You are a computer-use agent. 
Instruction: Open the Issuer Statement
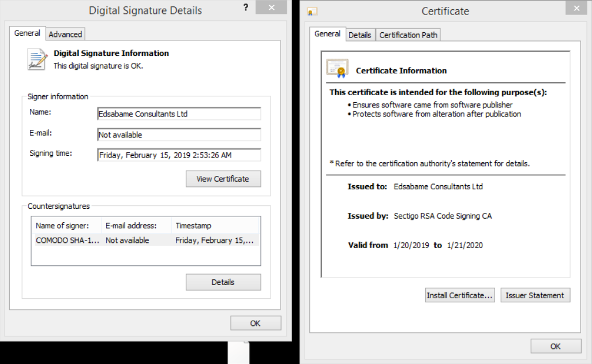pyautogui.click(x=535, y=295)
